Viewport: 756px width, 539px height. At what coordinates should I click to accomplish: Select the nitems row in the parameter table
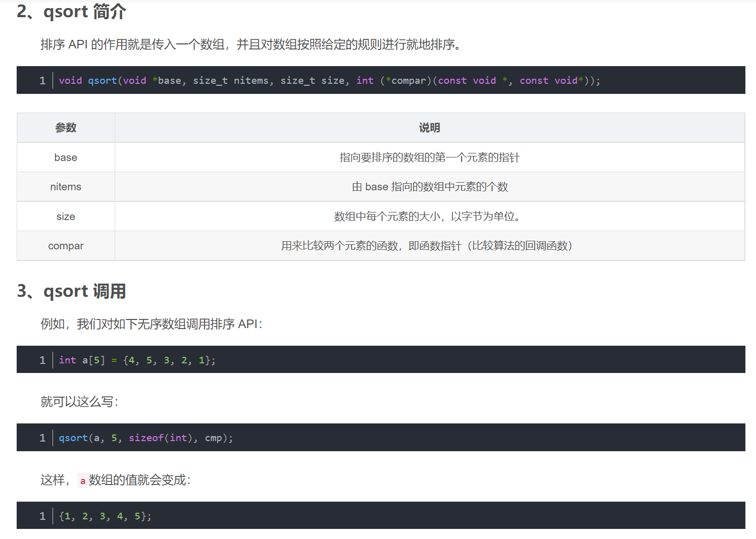pos(65,186)
